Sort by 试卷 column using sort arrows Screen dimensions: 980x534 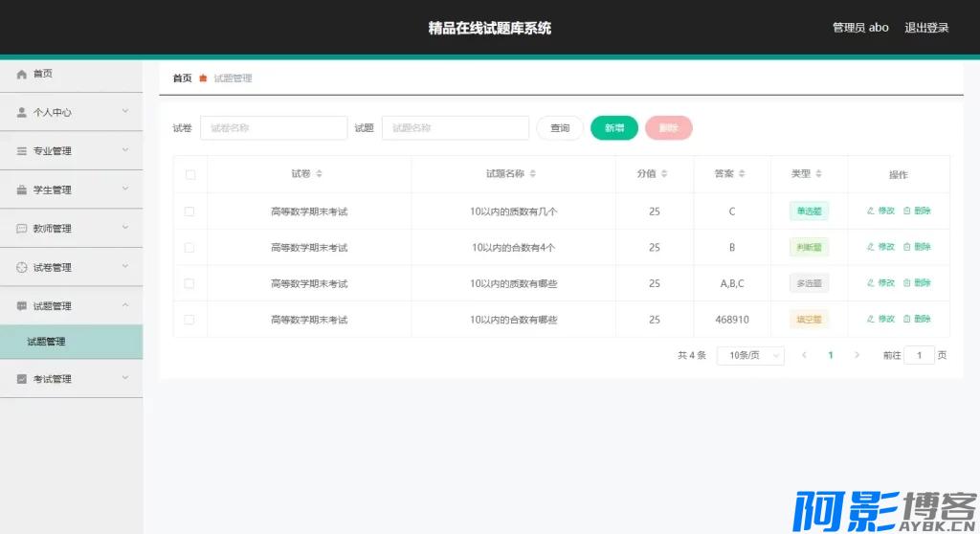point(320,174)
